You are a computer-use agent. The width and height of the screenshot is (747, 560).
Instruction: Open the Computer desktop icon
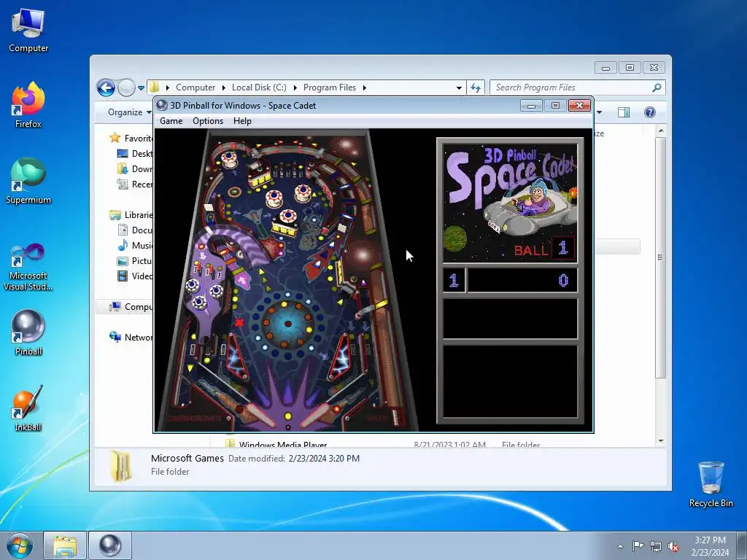coord(28,30)
